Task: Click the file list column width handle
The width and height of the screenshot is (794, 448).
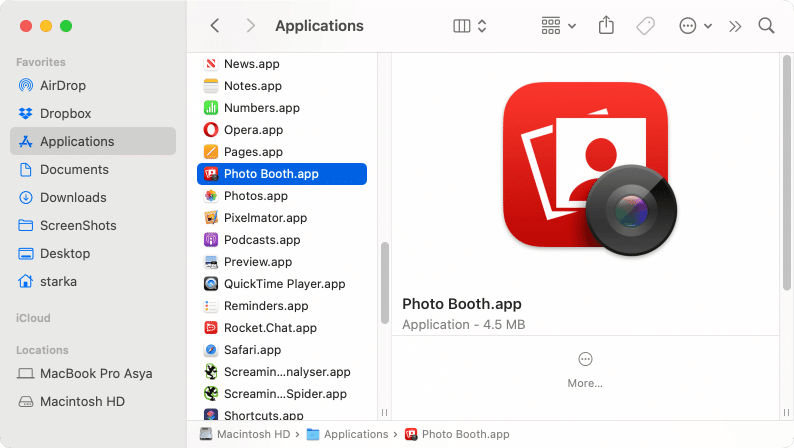Action: pos(384,413)
